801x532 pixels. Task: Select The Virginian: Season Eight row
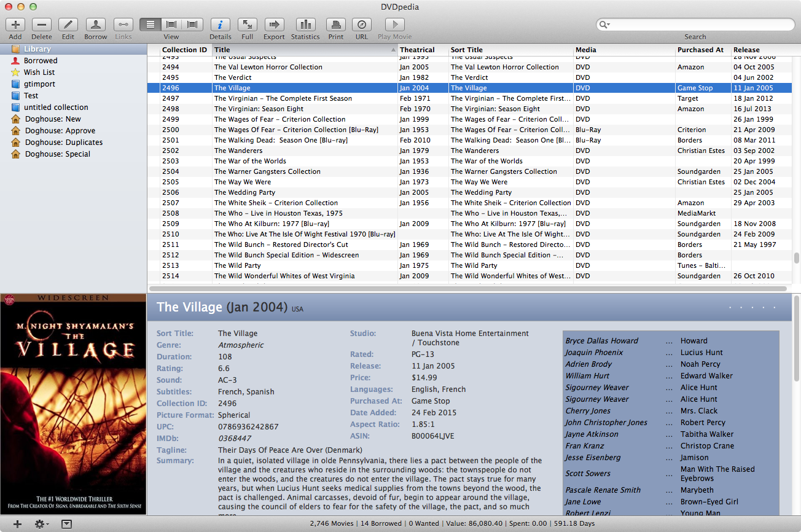(x=470, y=109)
